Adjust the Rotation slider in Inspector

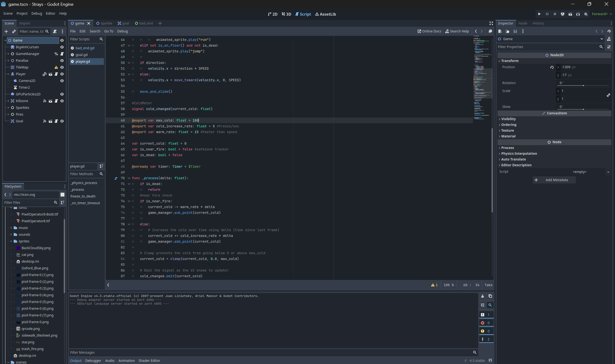click(x=583, y=85)
